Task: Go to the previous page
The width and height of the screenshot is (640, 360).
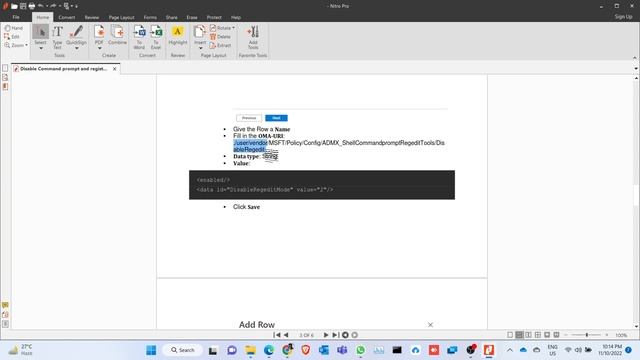Action: click(286, 335)
